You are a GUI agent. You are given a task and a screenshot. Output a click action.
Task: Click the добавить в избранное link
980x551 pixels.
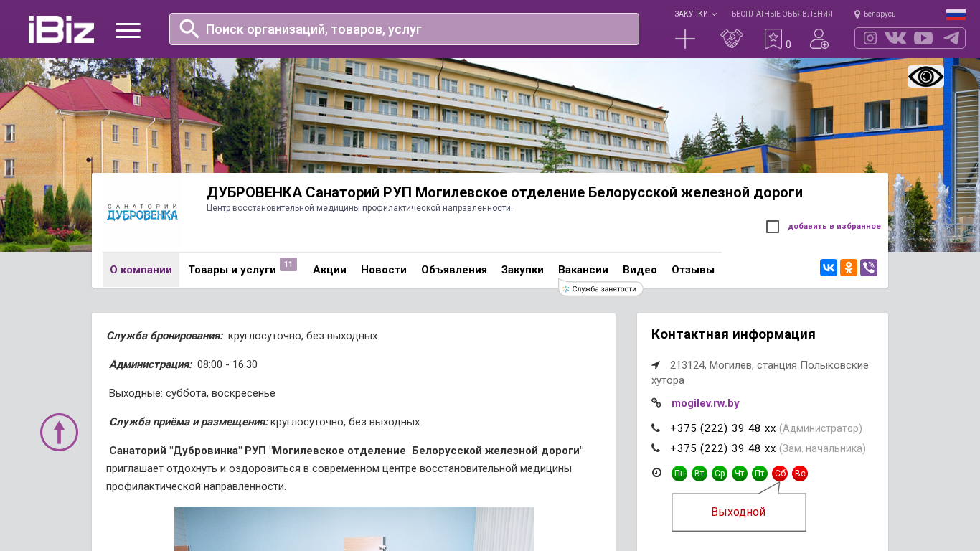point(834,226)
